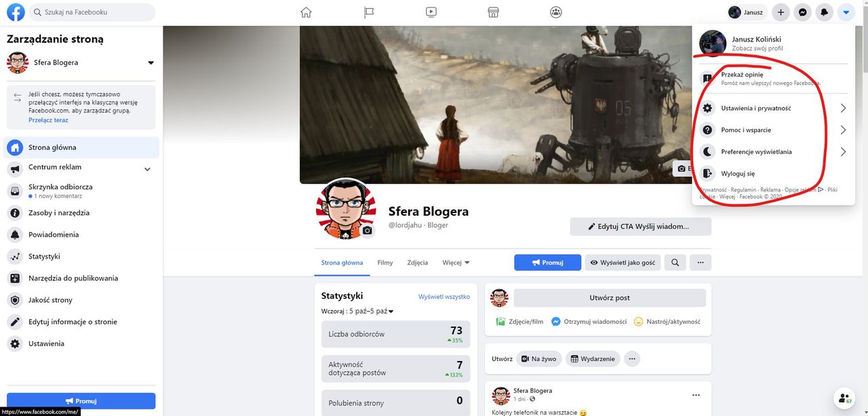Click the Janusz profile chip in the header
868x416 pixels.
747,12
